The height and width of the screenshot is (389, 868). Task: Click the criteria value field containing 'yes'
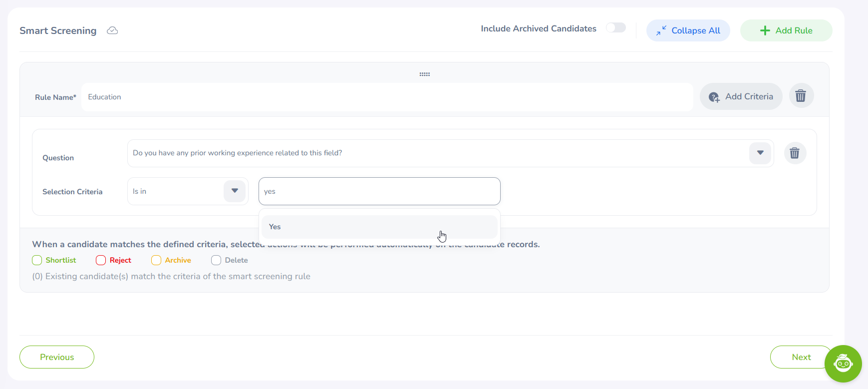(x=379, y=191)
